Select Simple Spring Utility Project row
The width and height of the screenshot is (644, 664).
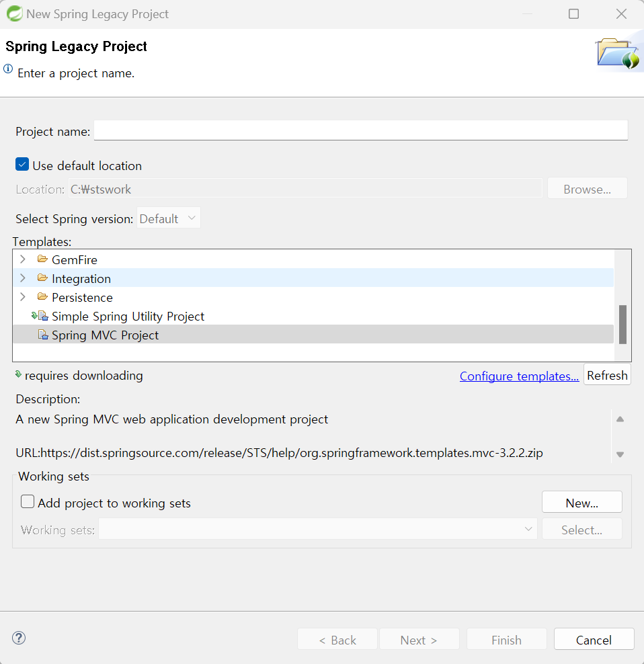point(313,316)
